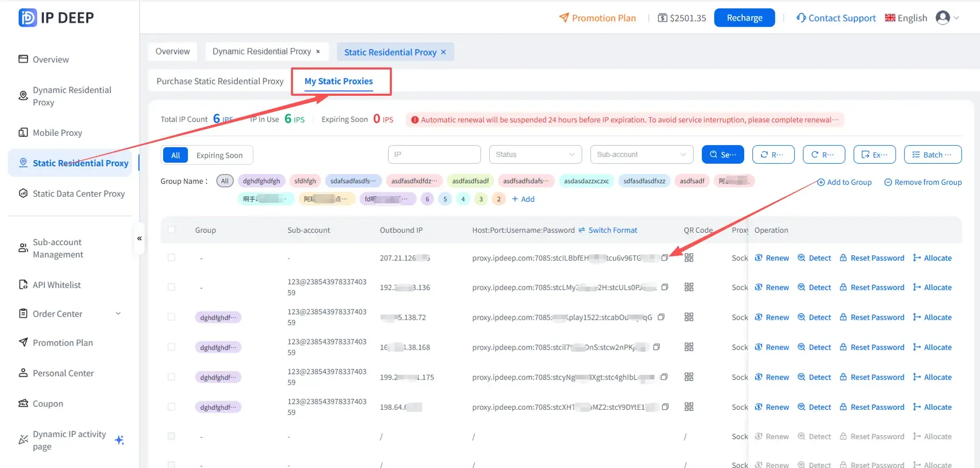Open QR code for 198.64 row
Screen dimensions: 980x468
pyautogui.click(x=689, y=407)
